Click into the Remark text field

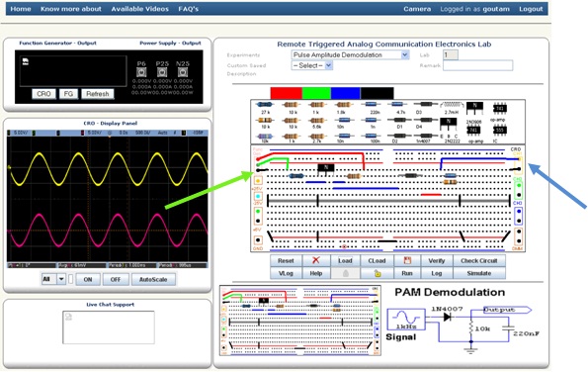click(x=477, y=65)
